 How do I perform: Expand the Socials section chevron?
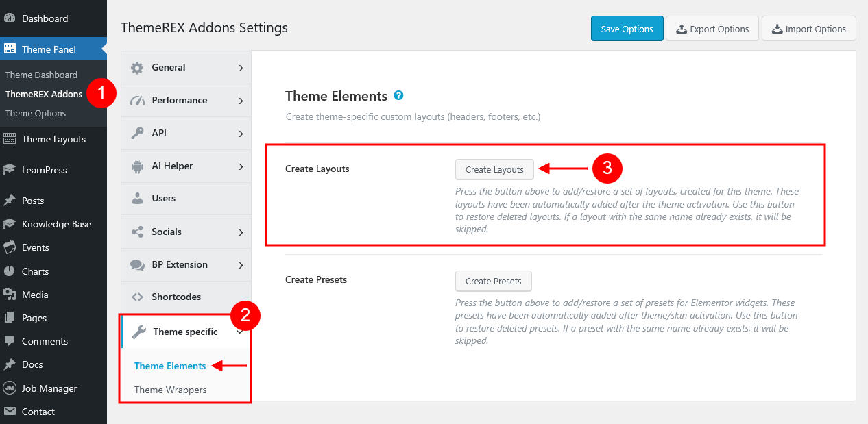pos(241,232)
